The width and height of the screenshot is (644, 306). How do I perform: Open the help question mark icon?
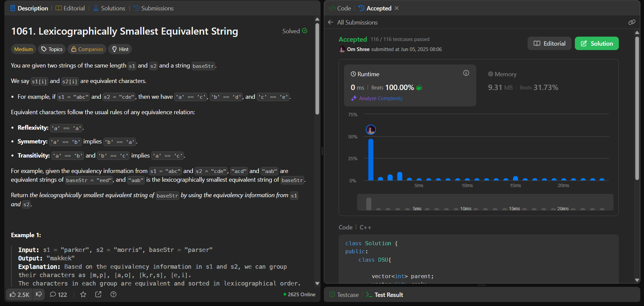(x=113, y=295)
